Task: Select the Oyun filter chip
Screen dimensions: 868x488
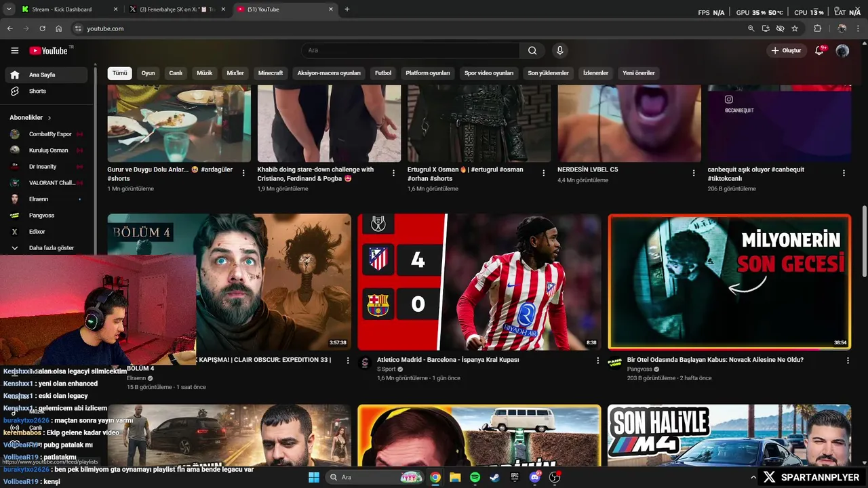Action: [148, 73]
